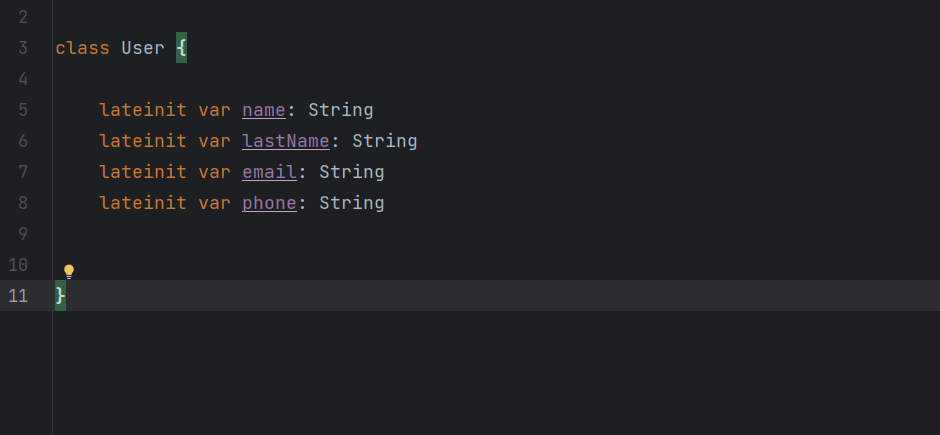This screenshot has width=940, height=435.
Task: Click the String type of the phone property
Action: (x=351, y=203)
